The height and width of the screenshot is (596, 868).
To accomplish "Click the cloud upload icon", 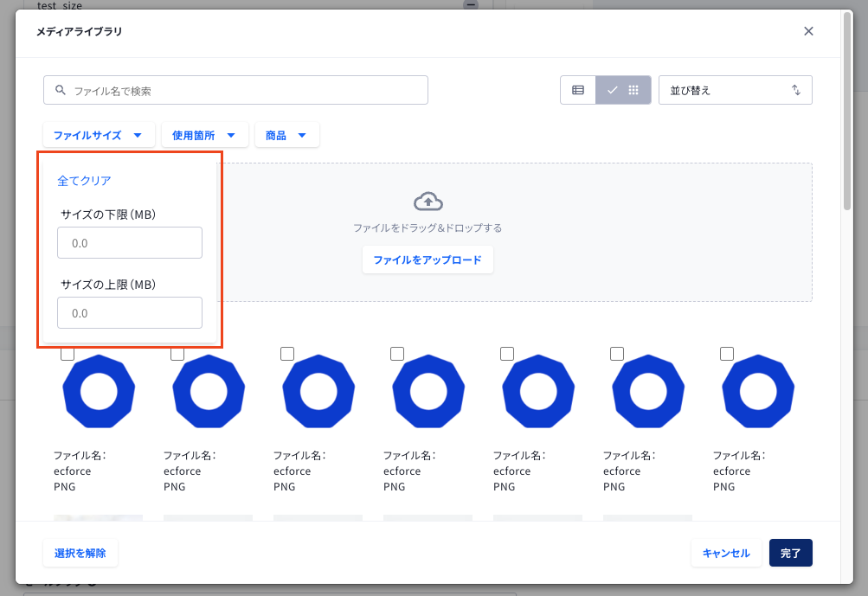I will [428, 202].
